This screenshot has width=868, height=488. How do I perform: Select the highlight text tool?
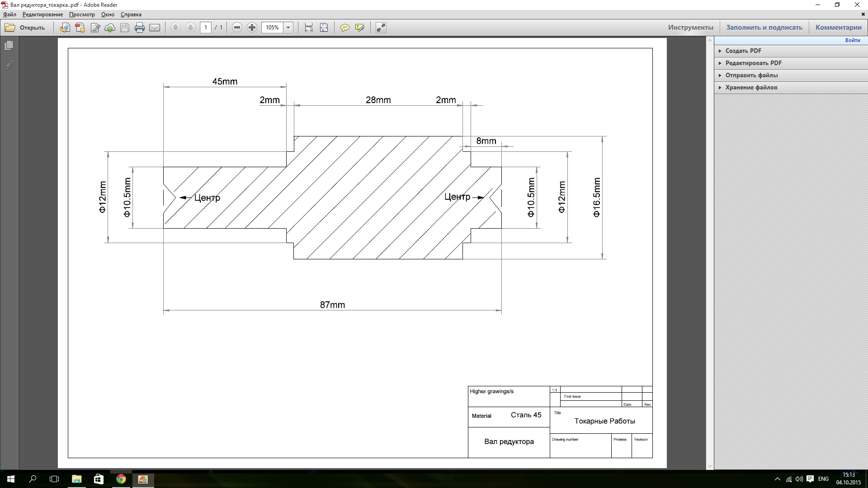pos(360,28)
